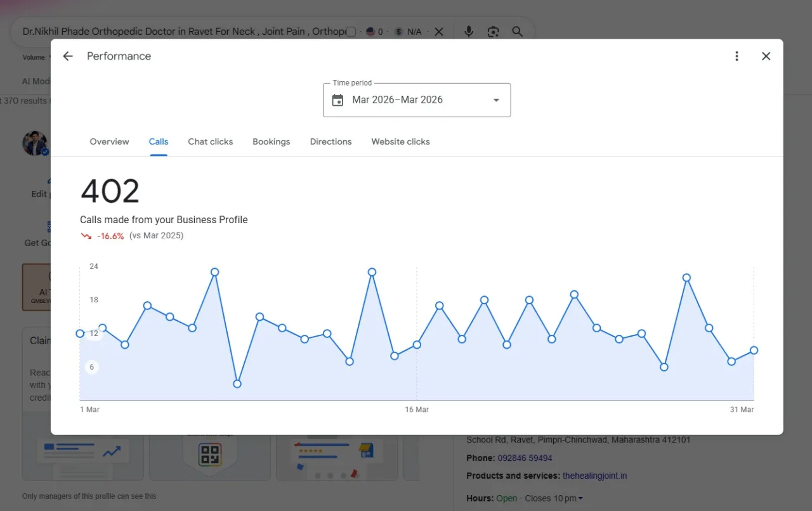Viewport: 812px width, 511px height.
Task: Select the Chat clicks tab
Action: [211, 141]
